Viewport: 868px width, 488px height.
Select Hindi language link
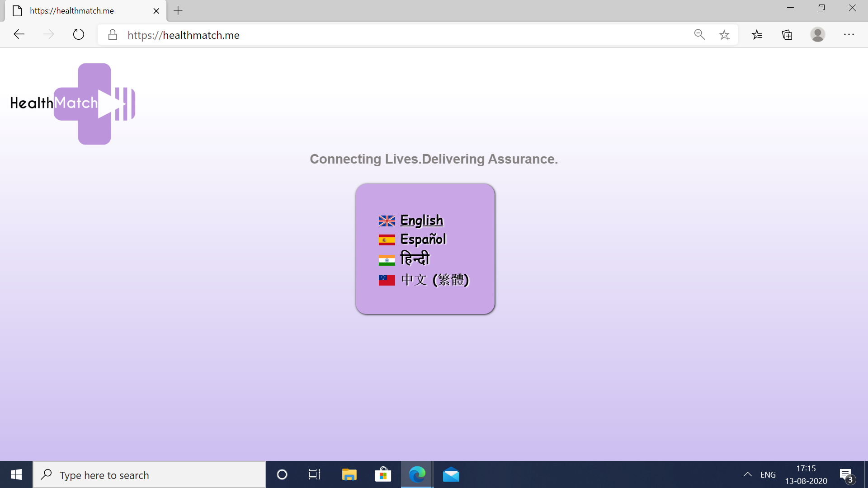pyautogui.click(x=415, y=259)
